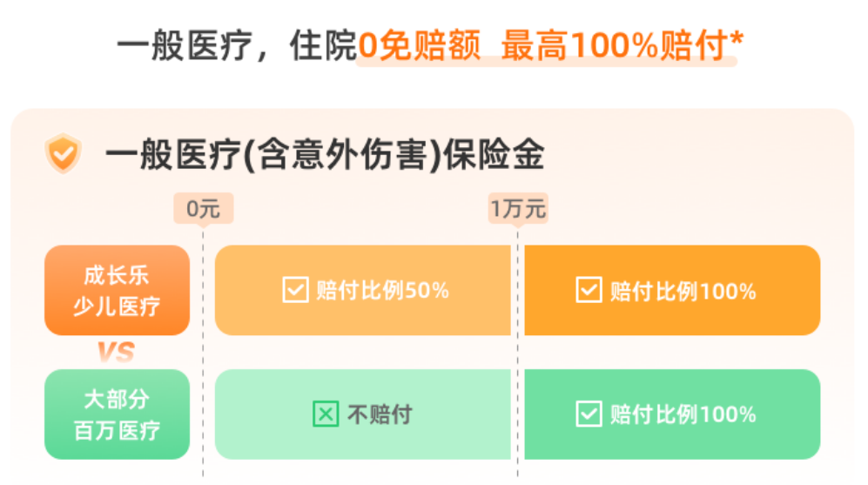Viewport: 868px width, 485px height.
Task: Click the black 一般医疗，住院 title text
Action: click(x=237, y=46)
